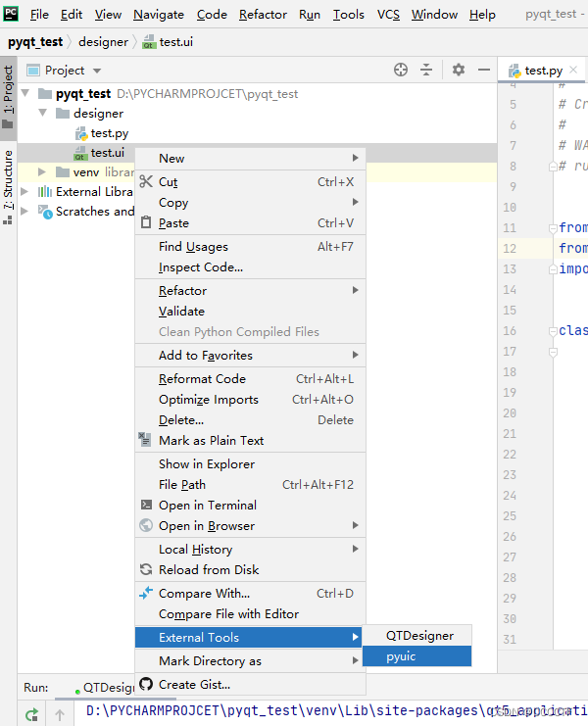Click the fold marker on line 16

(553, 331)
